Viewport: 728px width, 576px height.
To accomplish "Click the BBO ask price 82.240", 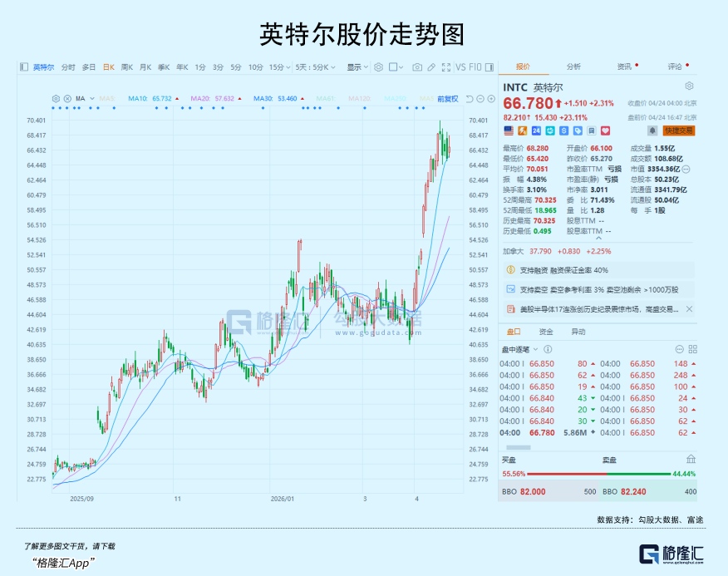I will 633,491.
